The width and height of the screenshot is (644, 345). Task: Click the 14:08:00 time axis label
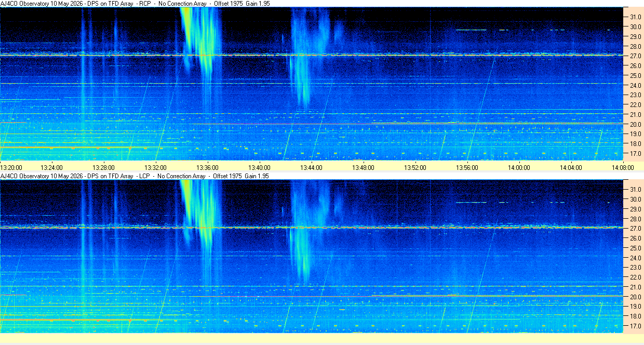tap(623, 167)
